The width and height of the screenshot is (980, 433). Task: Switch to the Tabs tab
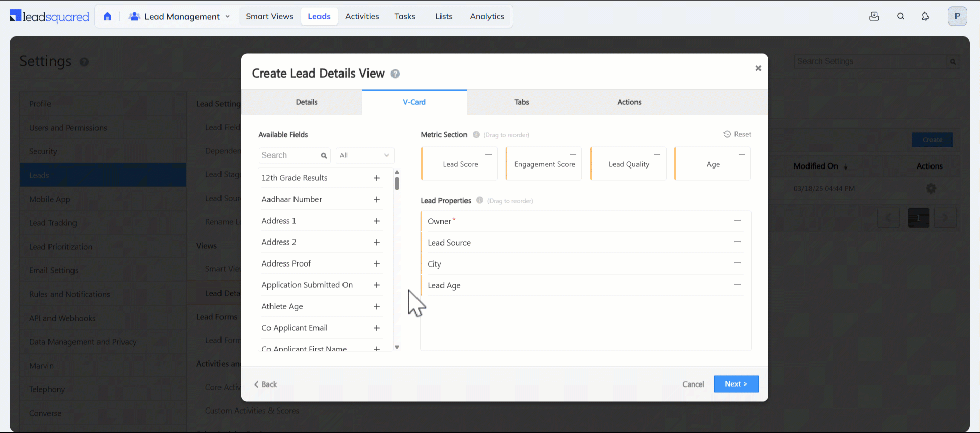[x=522, y=102]
